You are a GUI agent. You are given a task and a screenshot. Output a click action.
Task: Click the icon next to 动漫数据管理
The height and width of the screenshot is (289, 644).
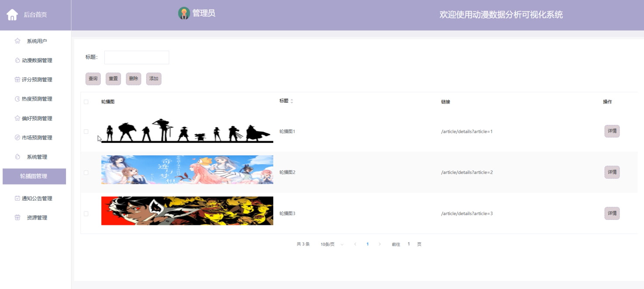pyautogui.click(x=17, y=60)
